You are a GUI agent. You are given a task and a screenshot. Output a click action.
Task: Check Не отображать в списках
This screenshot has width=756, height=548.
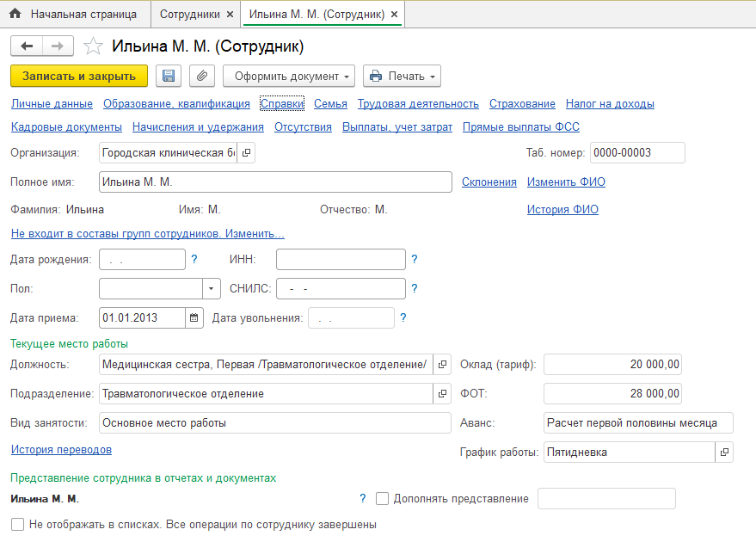click(x=17, y=525)
